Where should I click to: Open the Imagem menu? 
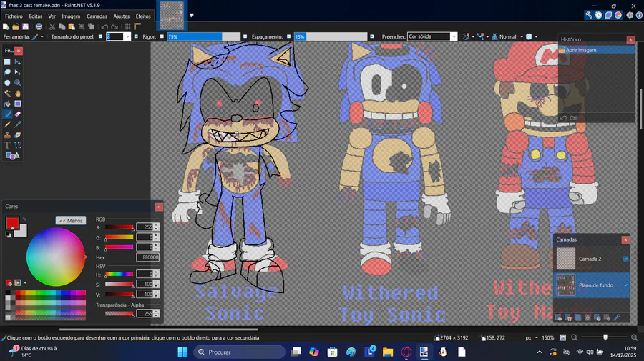[x=71, y=16]
